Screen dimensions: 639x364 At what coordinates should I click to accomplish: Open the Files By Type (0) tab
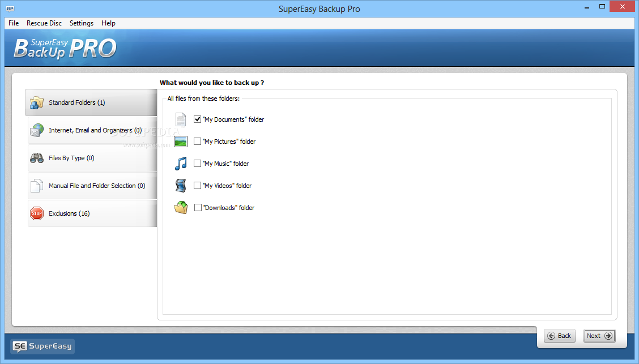[92, 158]
